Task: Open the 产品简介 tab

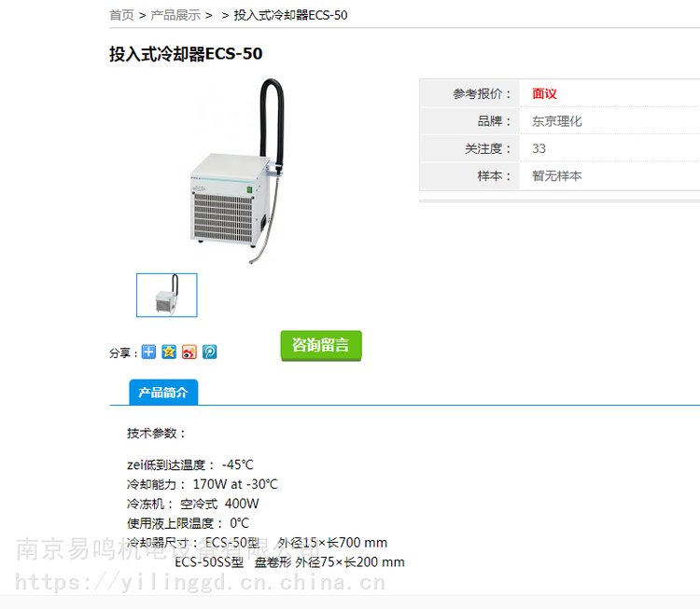Action: click(x=163, y=393)
